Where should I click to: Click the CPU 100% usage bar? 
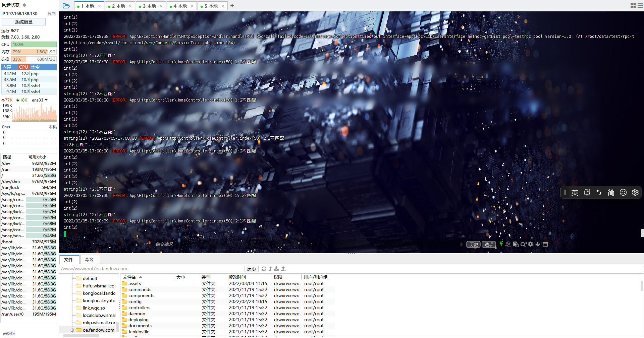(34, 44)
